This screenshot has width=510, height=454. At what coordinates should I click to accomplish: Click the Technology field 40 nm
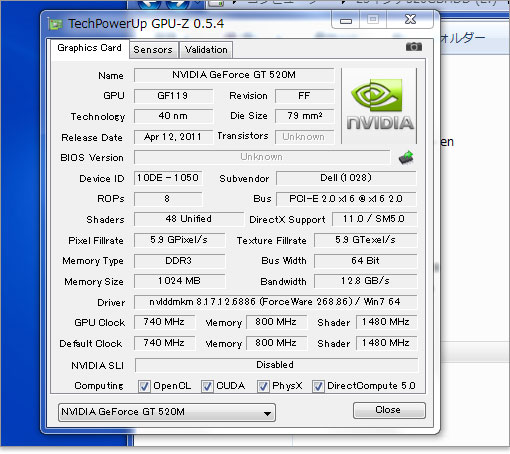coord(173,116)
